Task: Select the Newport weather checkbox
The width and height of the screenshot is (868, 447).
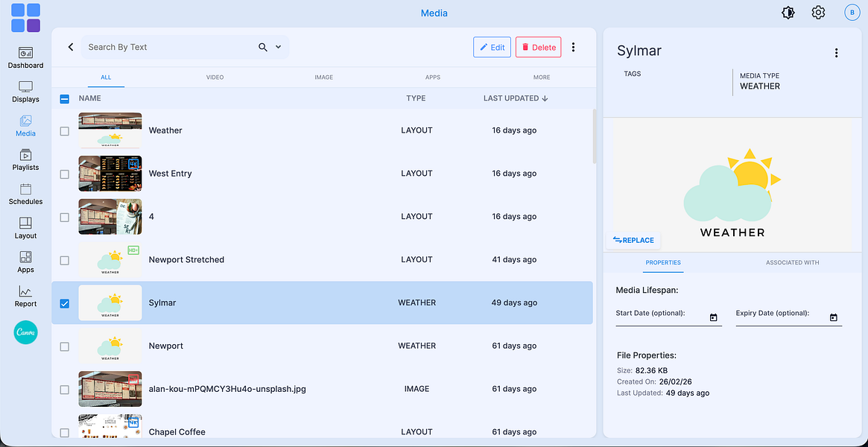Action: (64, 347)
